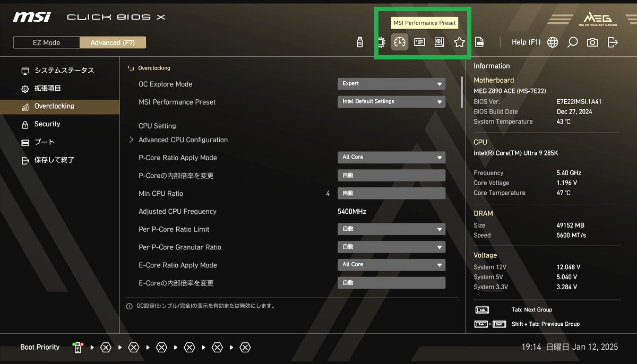
Task: Expand Advanced CPU Configuration
Action: [183, 140]
